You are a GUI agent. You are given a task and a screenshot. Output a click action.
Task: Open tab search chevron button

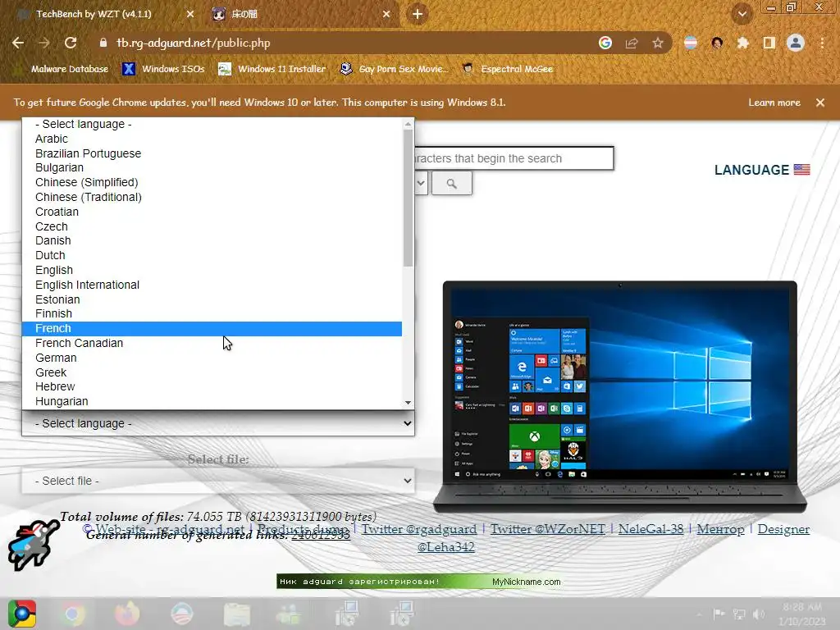click(x=742, y=14)
